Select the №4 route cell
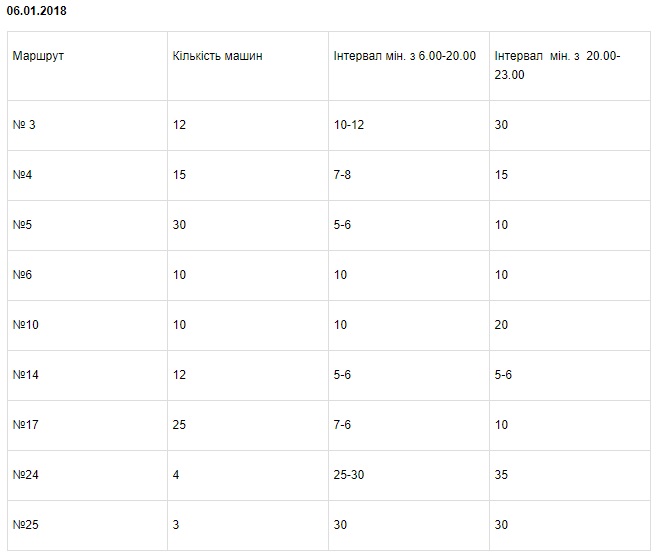Viewport: 659px width, 557px height. pos(24,175)
